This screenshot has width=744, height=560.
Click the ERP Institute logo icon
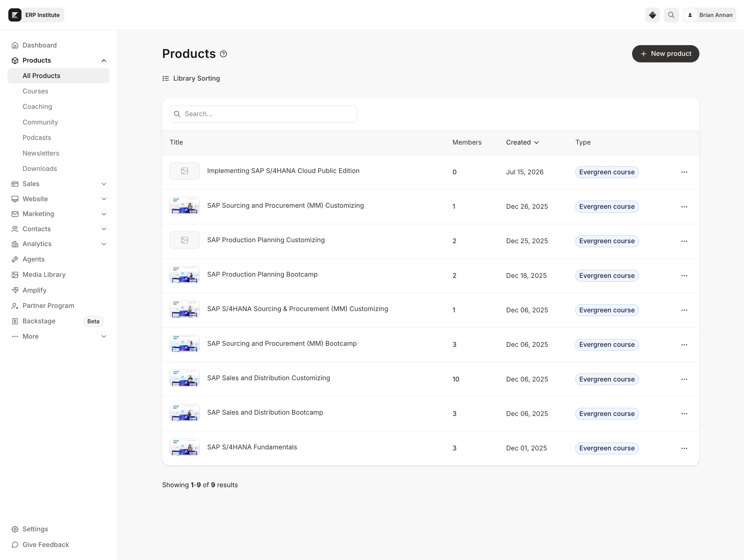click(15, 15)
